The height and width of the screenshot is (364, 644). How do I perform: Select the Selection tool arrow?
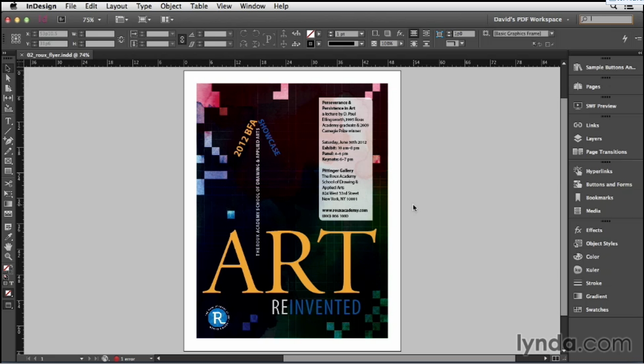(8, 68)
